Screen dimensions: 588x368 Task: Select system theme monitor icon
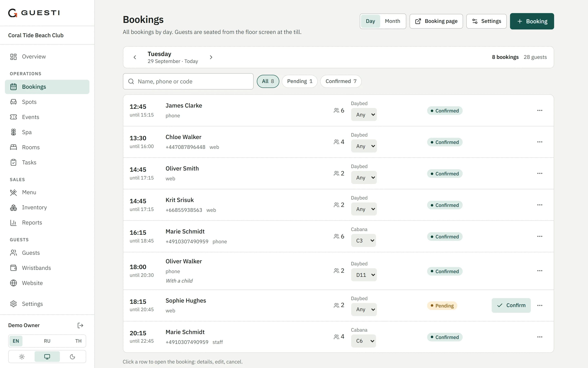point(47,357)
